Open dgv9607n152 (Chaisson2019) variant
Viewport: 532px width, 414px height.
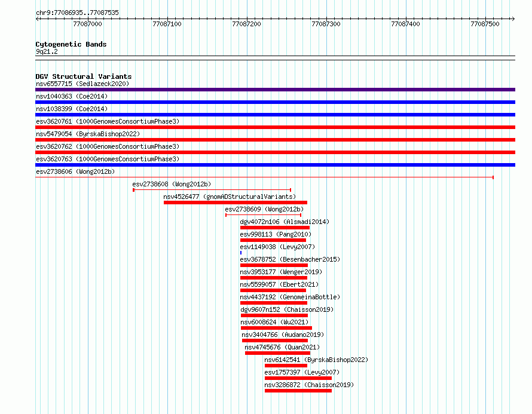pos(287,309)
